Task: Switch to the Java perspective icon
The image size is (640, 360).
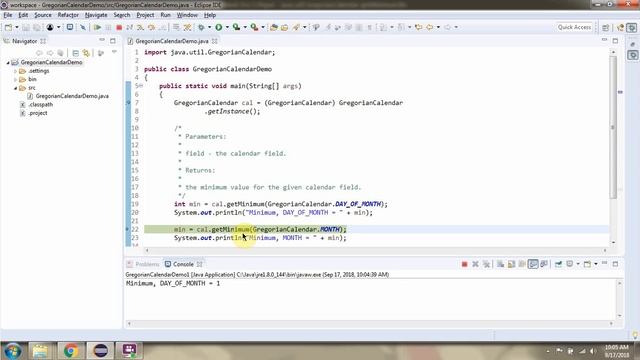Action: click(621, 27)
